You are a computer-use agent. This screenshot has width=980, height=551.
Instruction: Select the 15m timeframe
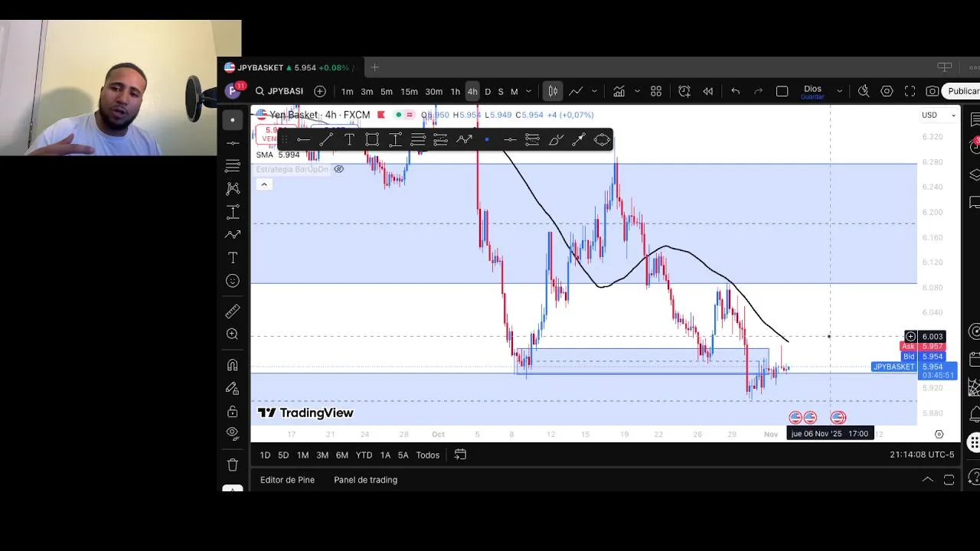pyautogui.click(x=410, y=92)
